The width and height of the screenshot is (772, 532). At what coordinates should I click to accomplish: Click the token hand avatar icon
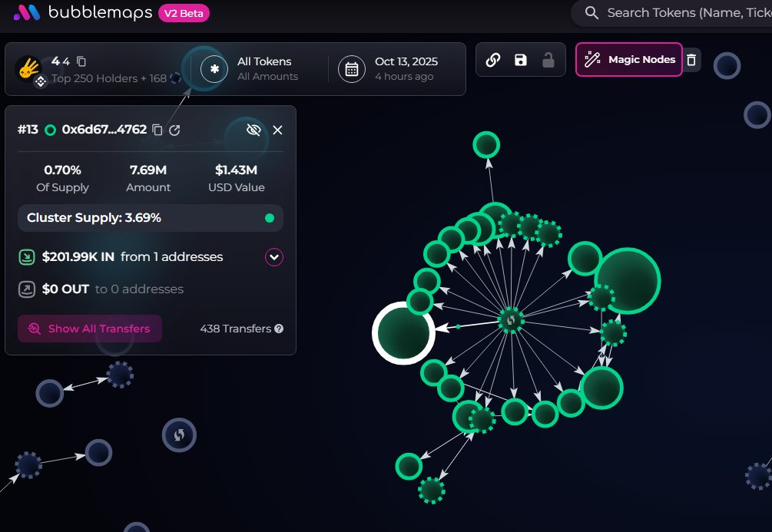[28, 68]
